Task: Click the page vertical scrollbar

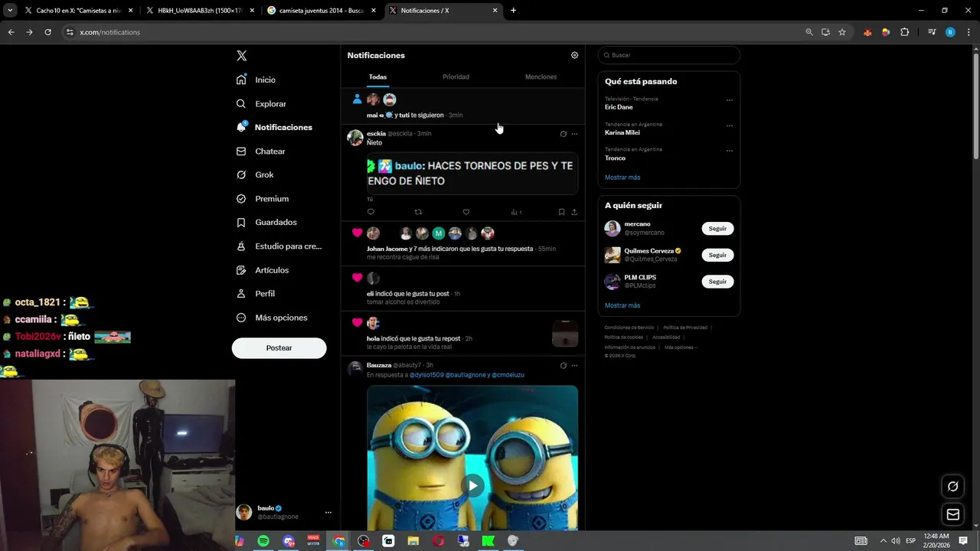Action: [x=975, y=107]
